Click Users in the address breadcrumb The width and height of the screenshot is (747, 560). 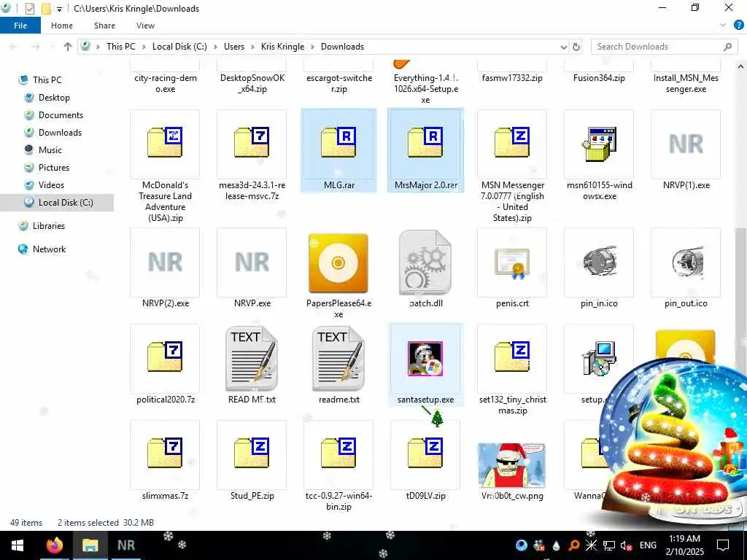coord(234,47)
